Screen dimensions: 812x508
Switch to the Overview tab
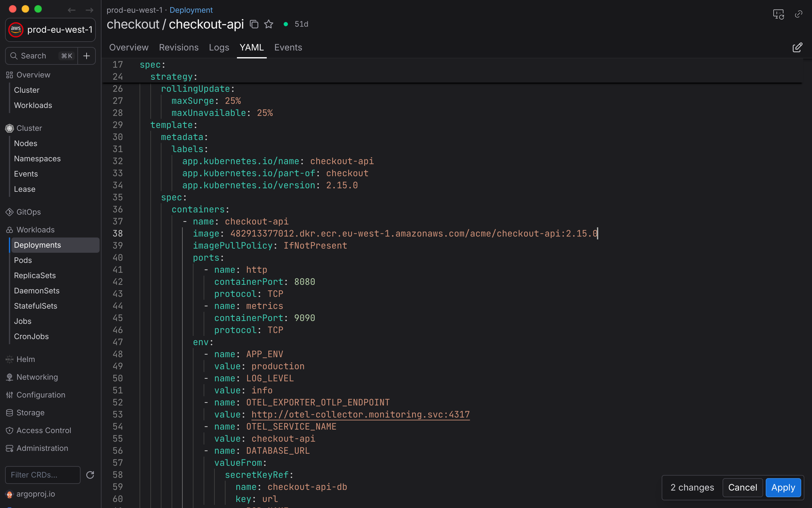[x=129, y=47]
